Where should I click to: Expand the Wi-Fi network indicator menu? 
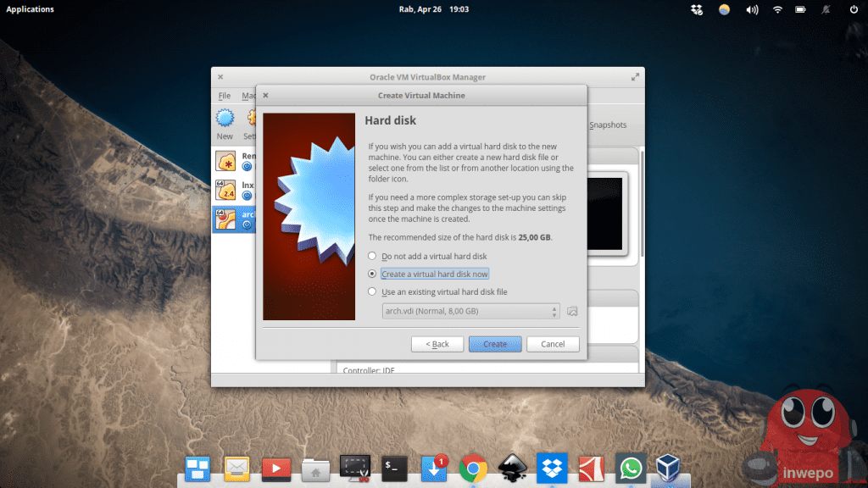[x=777, y=10]
